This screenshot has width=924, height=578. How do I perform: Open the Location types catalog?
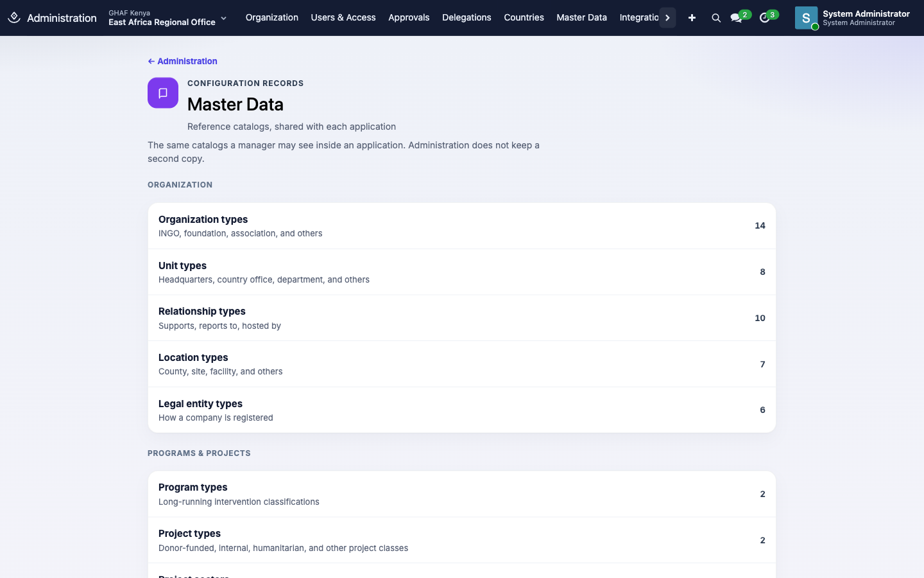click(462, 364)
